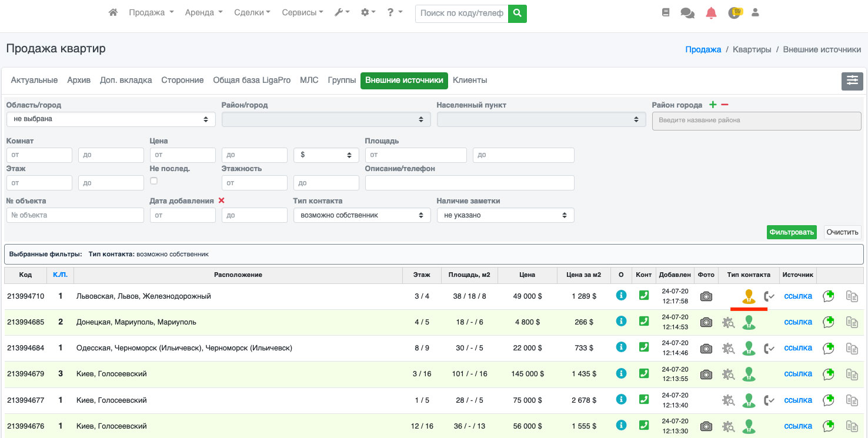Click add comment icon for listing 213994679

(x=829, y=374)
